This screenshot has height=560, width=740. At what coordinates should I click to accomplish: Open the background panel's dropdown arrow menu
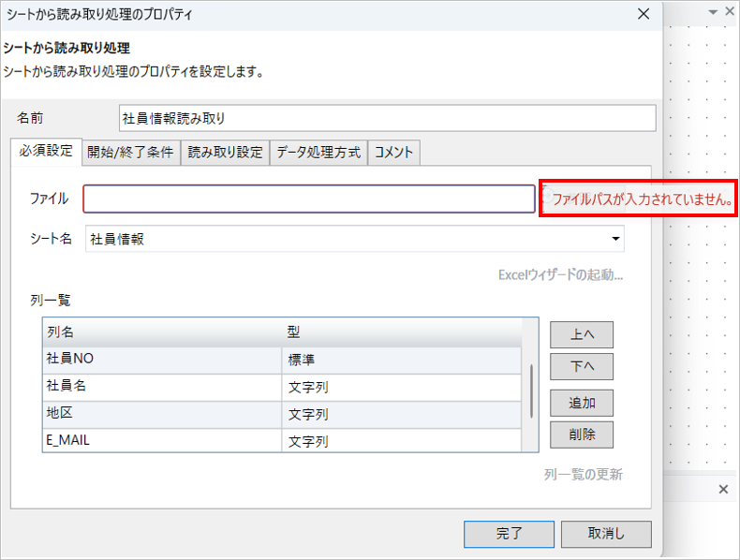point(715,12)
